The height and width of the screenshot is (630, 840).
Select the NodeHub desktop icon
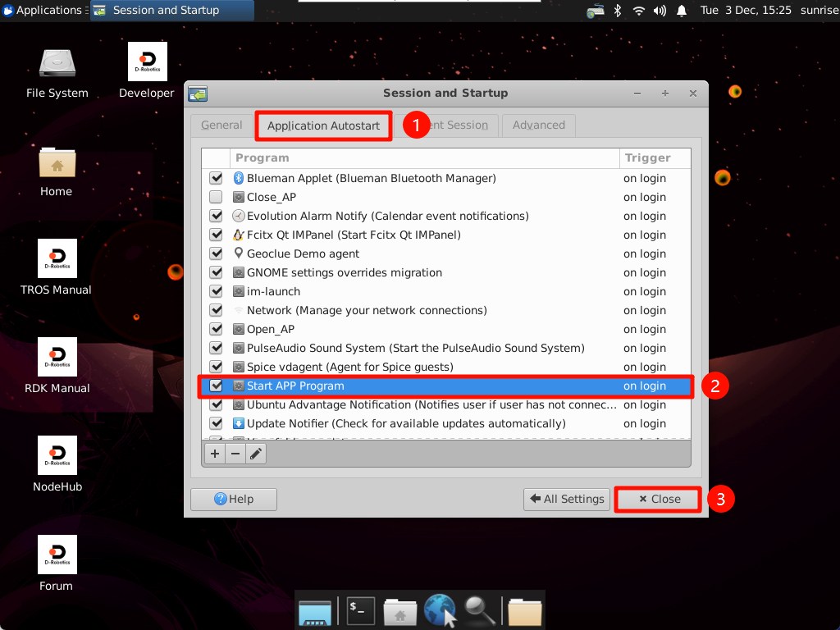point(57,464)
